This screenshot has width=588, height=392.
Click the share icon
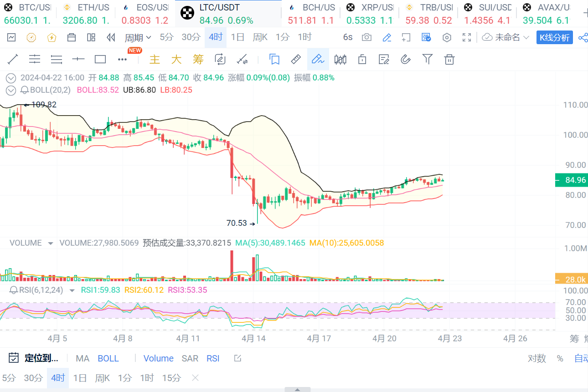coord(583,37)
